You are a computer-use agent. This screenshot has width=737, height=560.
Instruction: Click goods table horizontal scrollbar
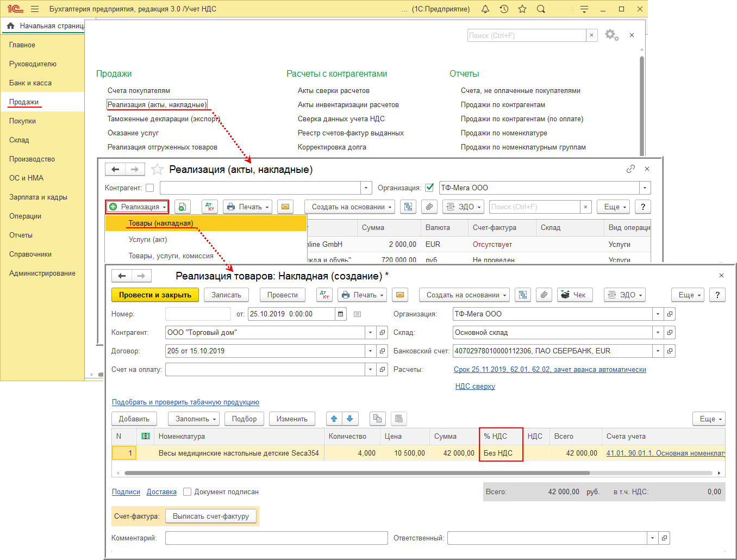pyautogui.click(x=357, y=472)
